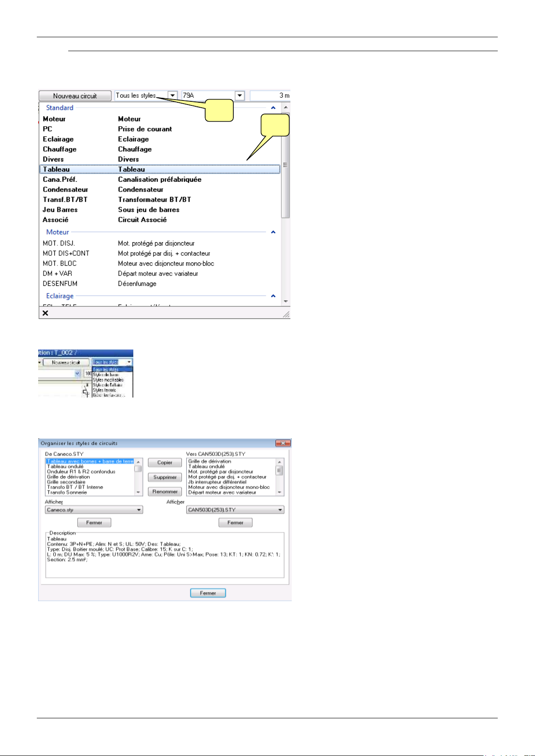535x756 pixels.
Task: Select the 'Jeu Barres' style row
Action: pyautogui.click(x=160, y=210)
